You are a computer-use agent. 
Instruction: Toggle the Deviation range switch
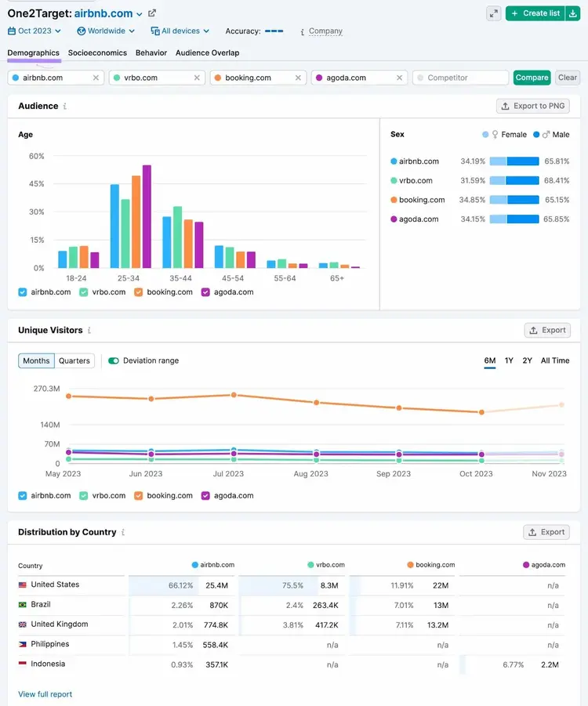point(114,360)
